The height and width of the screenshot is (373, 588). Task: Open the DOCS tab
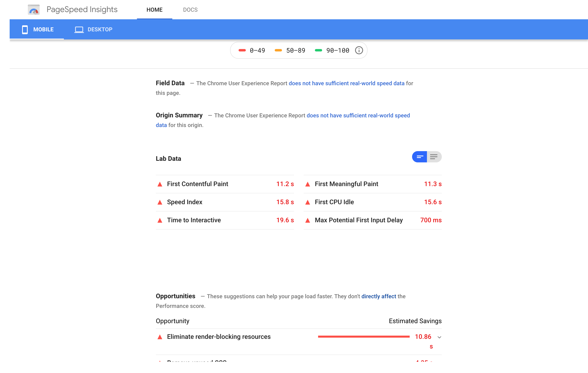(x=190, y=10)
